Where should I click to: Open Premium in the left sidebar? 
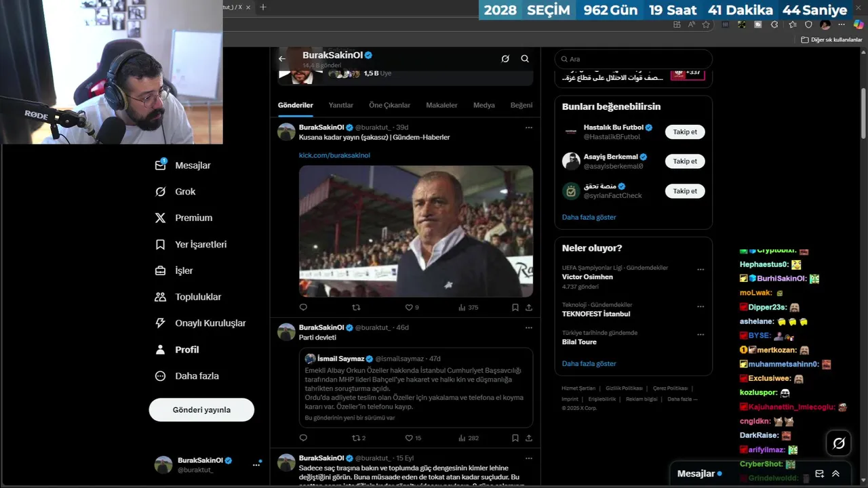184,218
